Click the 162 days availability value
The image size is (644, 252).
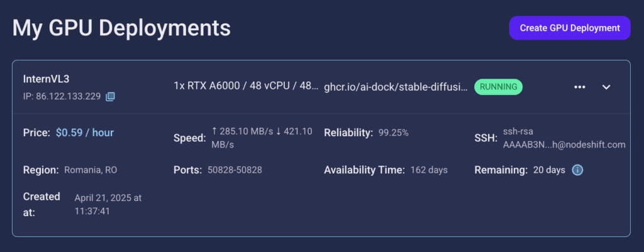click(x=429, y=170)
